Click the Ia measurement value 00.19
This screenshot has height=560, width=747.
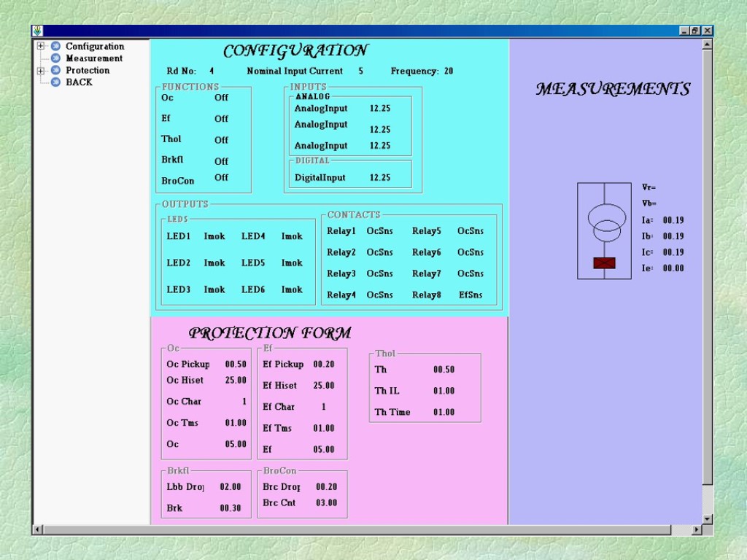(673, 220)
